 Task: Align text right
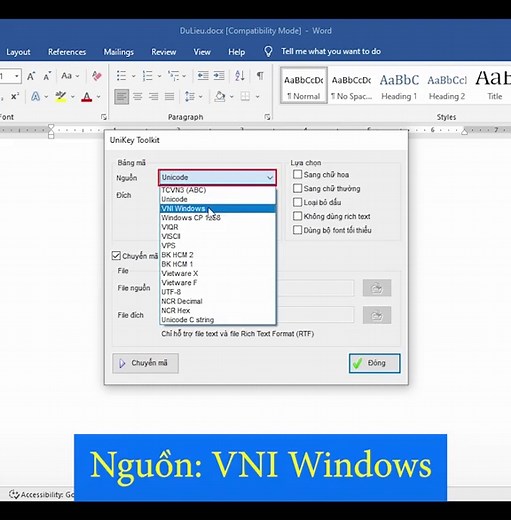click(153, 97)
